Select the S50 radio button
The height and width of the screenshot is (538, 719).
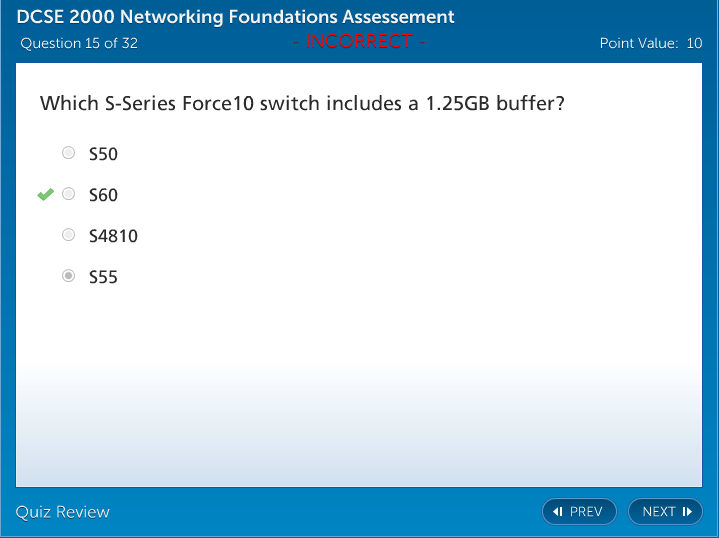68,153
